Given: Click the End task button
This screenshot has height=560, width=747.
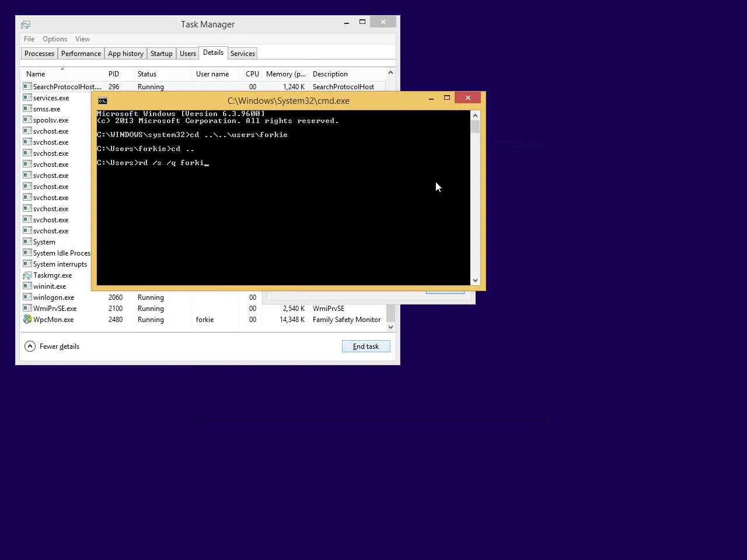Looking at the screenshot, I should (366, 346).
